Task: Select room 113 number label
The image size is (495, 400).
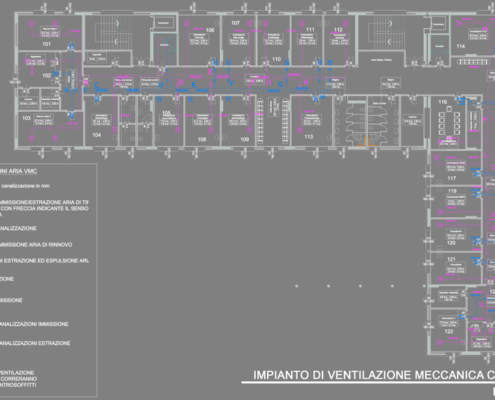Action: click(x=309, y=137)
